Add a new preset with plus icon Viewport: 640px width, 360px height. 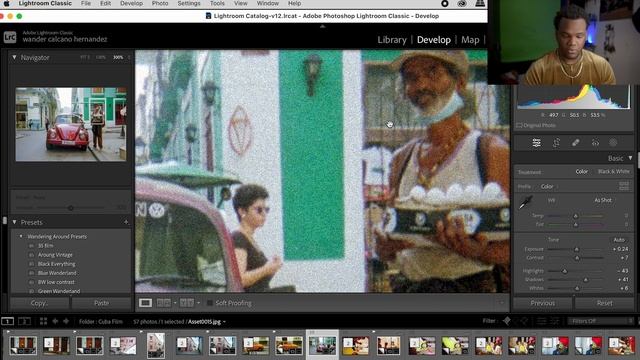pyautogui.click(x=126, y=222)
